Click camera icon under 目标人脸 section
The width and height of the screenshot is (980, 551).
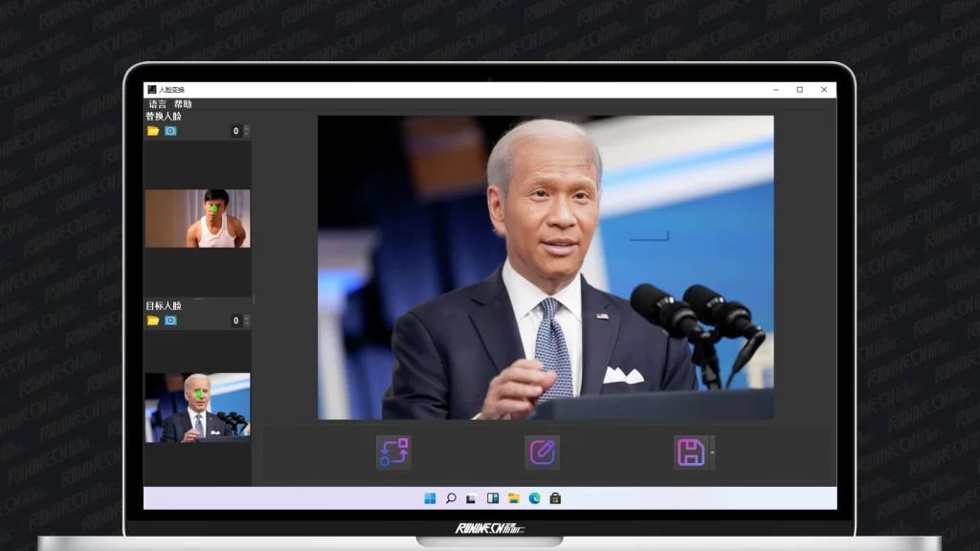(170, 320)
